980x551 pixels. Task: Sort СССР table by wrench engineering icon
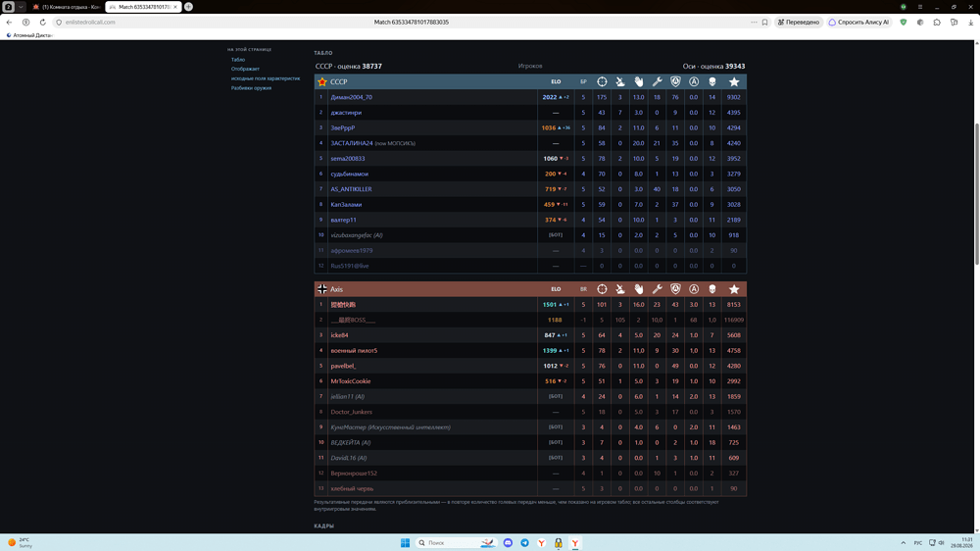[657, 82]
